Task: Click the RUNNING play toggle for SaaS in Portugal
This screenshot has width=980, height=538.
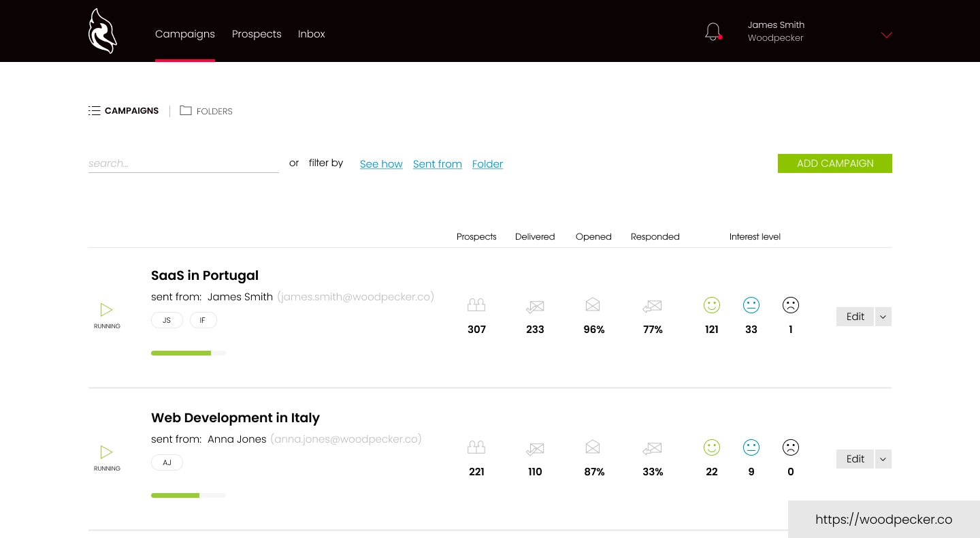Action: coord(106,310)
